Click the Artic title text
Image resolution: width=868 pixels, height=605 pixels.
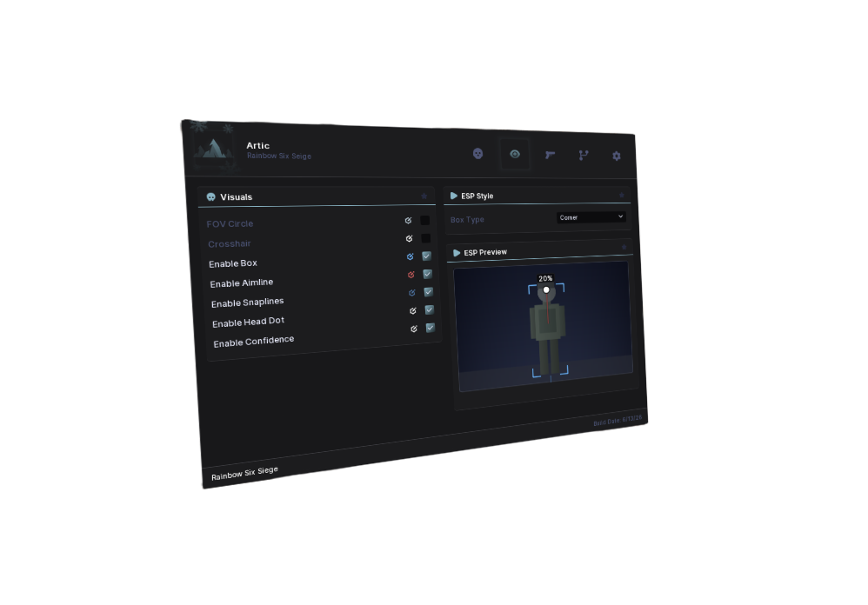point(258,145)
